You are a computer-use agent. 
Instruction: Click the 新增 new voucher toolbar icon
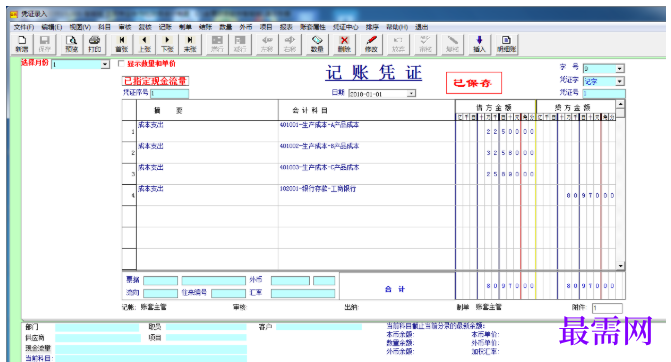tap(22, 44)
